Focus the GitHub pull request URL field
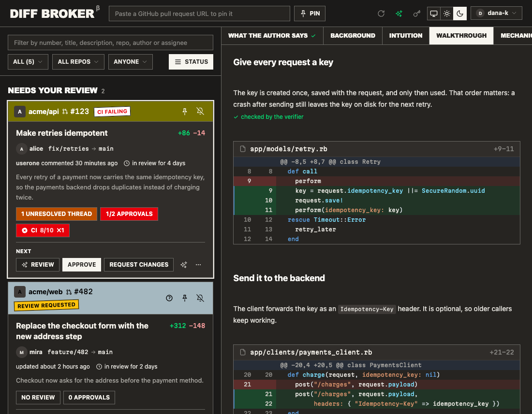 (199, 14)
